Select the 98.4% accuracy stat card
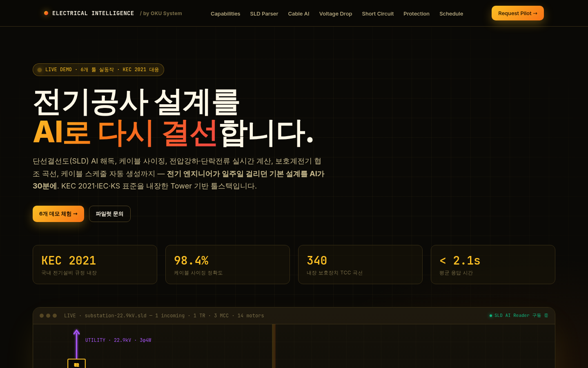Screen dimensions: 588x368 (227, 265)
